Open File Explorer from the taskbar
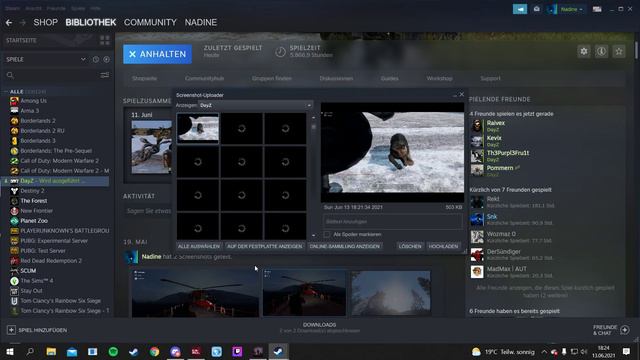This screenshot has height=360, width=640. (51, 351)
